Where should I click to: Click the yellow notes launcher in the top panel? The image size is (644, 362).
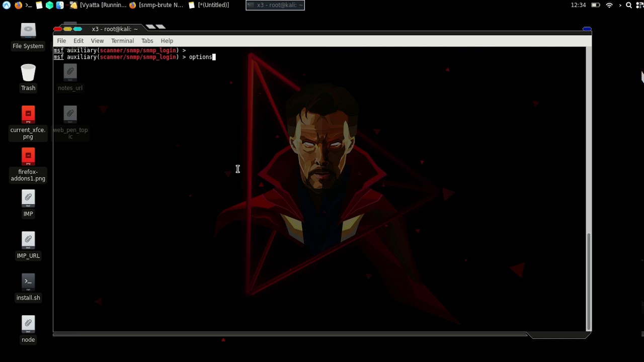coord(39,5)
